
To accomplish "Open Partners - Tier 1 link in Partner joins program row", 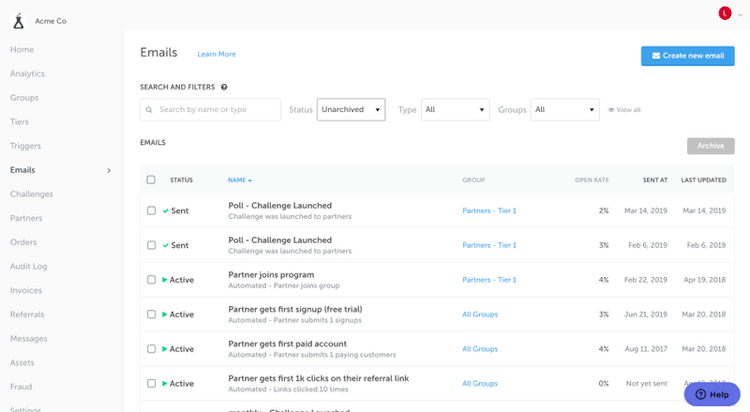I will (489, 280).
